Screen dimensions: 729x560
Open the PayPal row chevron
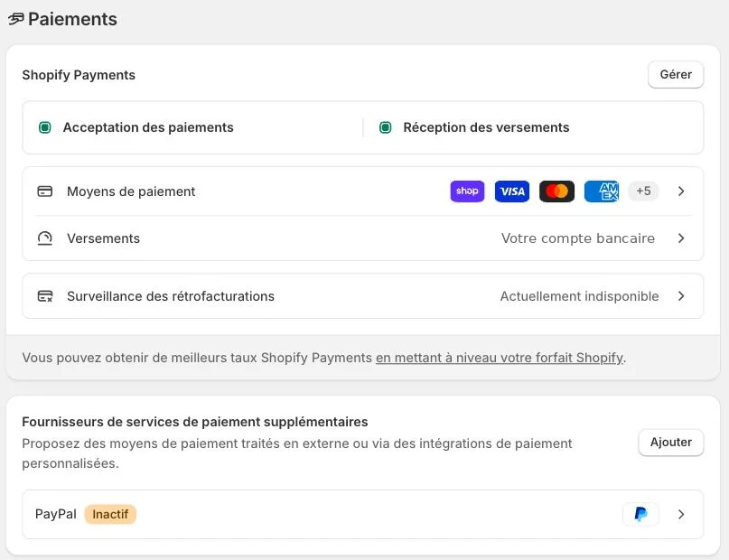click(681, 514)
